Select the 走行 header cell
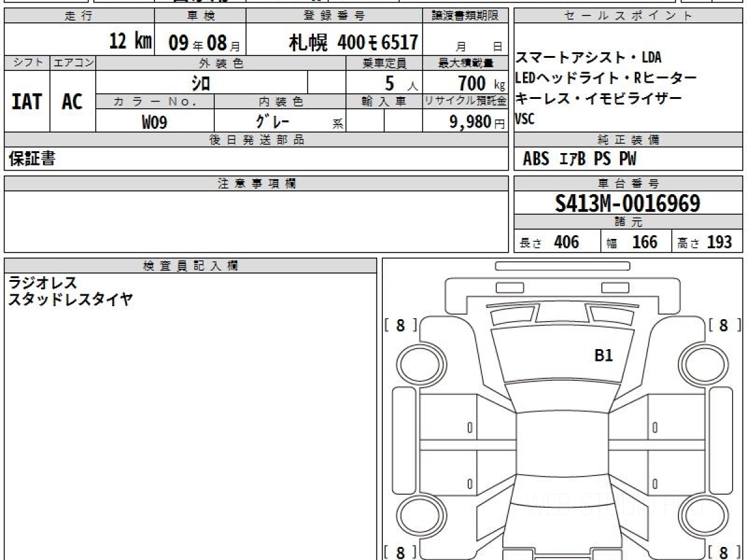 79,17
